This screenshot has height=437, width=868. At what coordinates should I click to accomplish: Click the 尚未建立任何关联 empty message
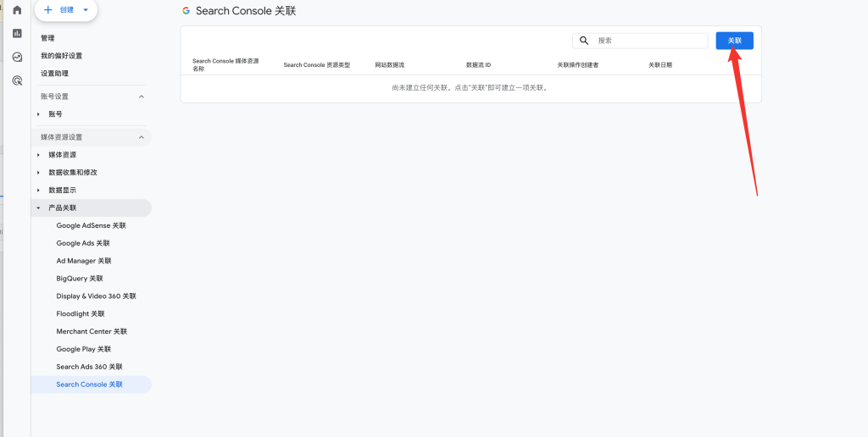coord(470,88)
